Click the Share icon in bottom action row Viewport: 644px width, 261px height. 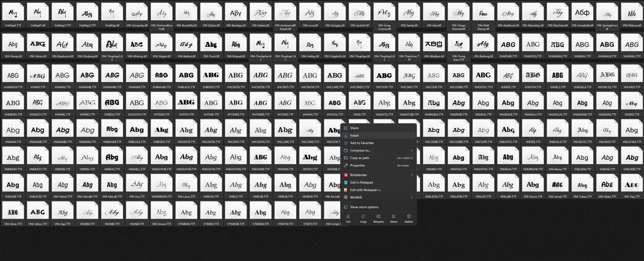pyautogui.click(x=394, y=218)
